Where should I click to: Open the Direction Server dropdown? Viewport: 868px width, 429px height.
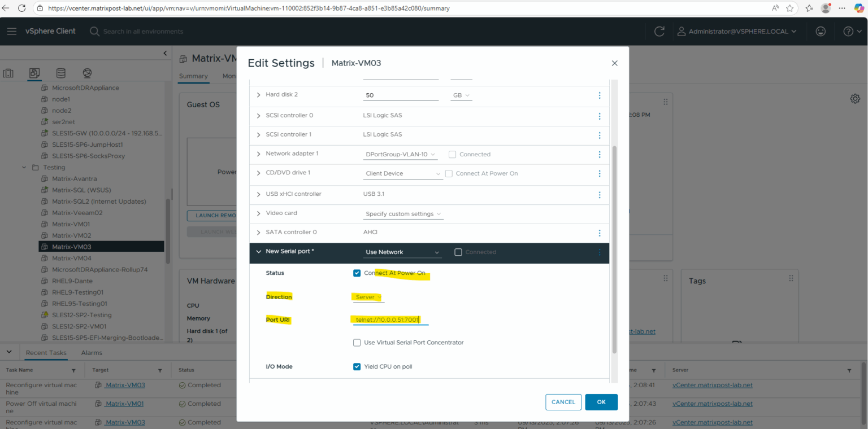(x=368, y=297)
